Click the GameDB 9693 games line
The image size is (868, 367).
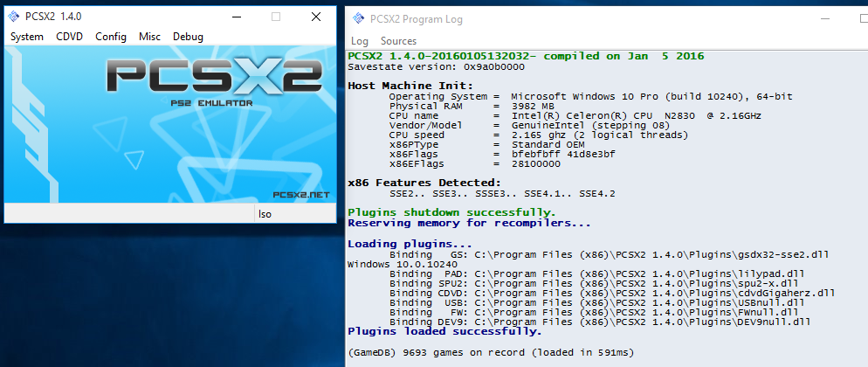coord(491,353)
